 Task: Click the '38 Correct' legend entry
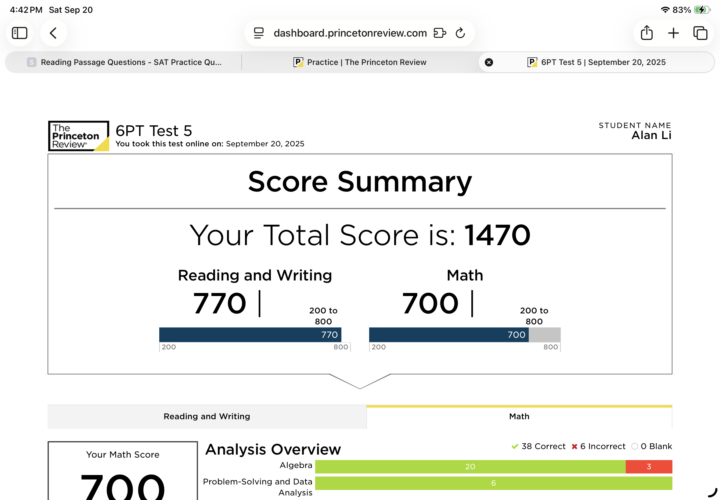point(538,446)
